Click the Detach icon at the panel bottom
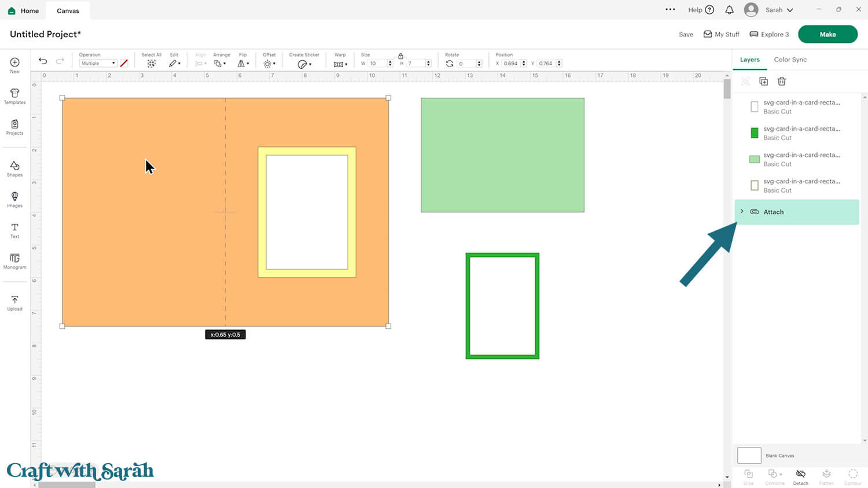The width and height of the screenshot is (868, 488). (801, 476)
